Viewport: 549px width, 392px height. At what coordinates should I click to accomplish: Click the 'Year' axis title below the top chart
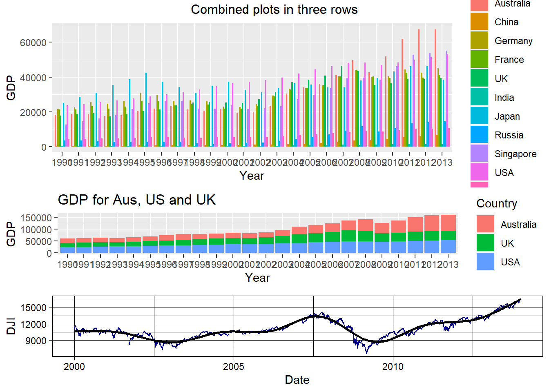click(x=252, y=176)
